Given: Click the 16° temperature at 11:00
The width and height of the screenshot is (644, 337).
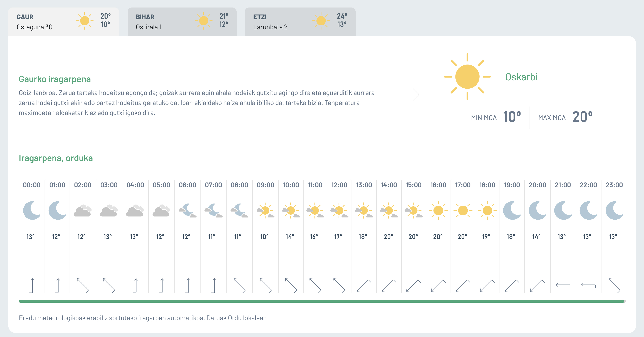Looking at the screenshot, I should (314, 237).
